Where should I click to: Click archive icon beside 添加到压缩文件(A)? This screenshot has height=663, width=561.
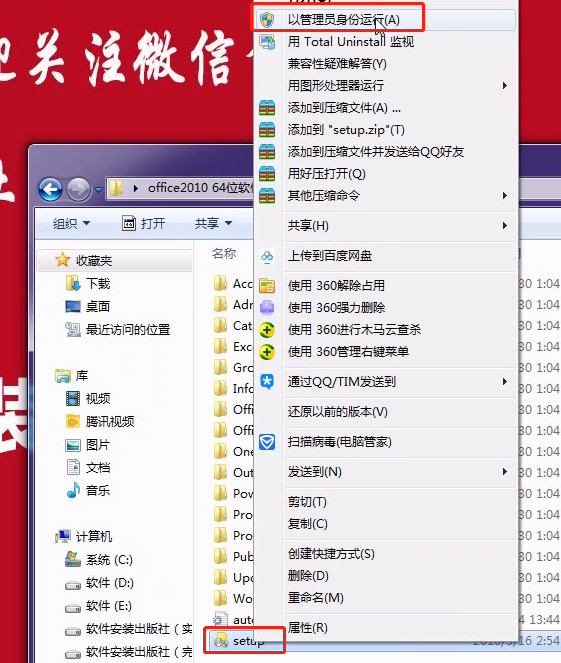tap(267, 108)
